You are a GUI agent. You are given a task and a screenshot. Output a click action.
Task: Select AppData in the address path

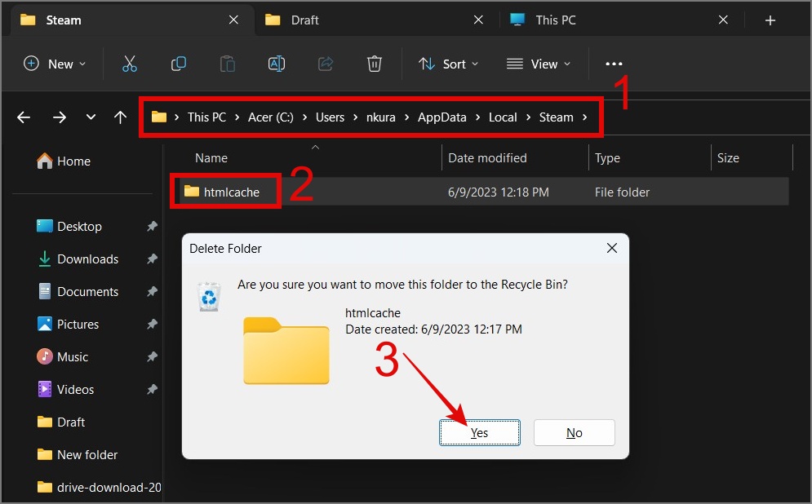pos(441,117)
